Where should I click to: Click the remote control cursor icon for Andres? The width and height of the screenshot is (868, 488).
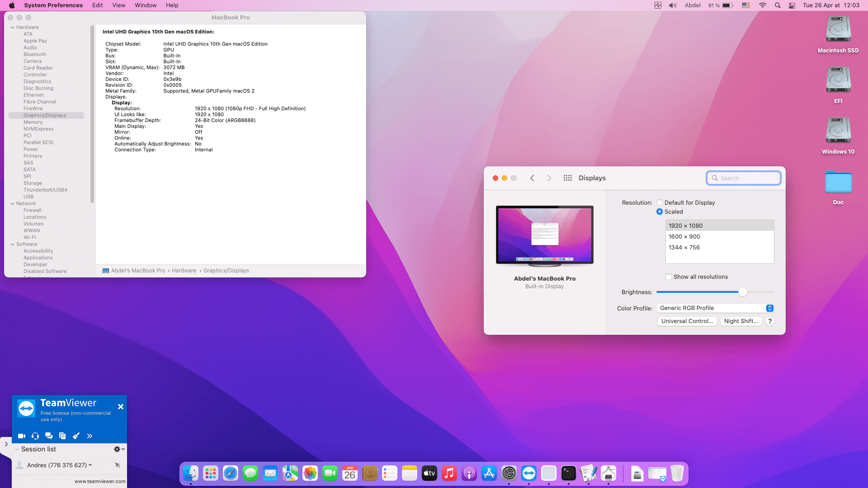[118, 465]
